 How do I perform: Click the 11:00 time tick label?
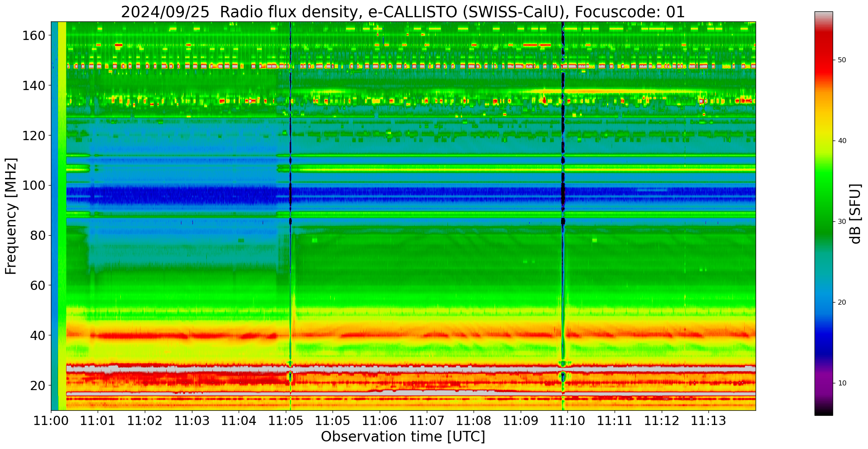pos(51,421)
